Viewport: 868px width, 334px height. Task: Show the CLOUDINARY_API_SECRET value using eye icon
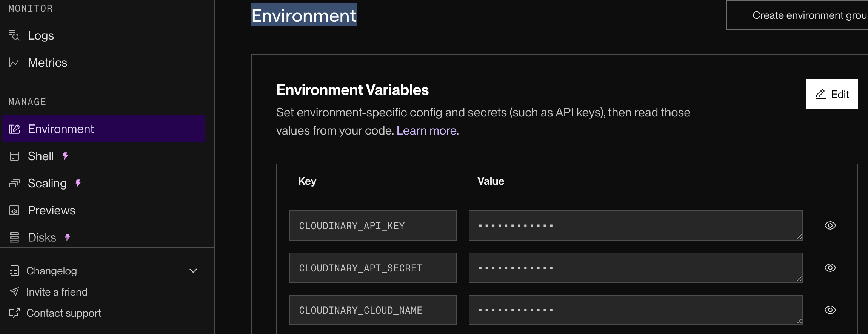830,268
